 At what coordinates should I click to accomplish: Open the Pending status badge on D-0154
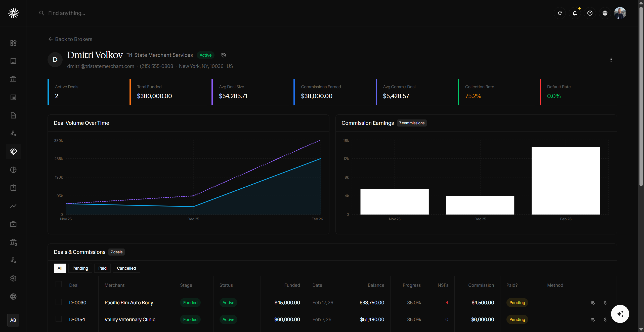point(517,319)
